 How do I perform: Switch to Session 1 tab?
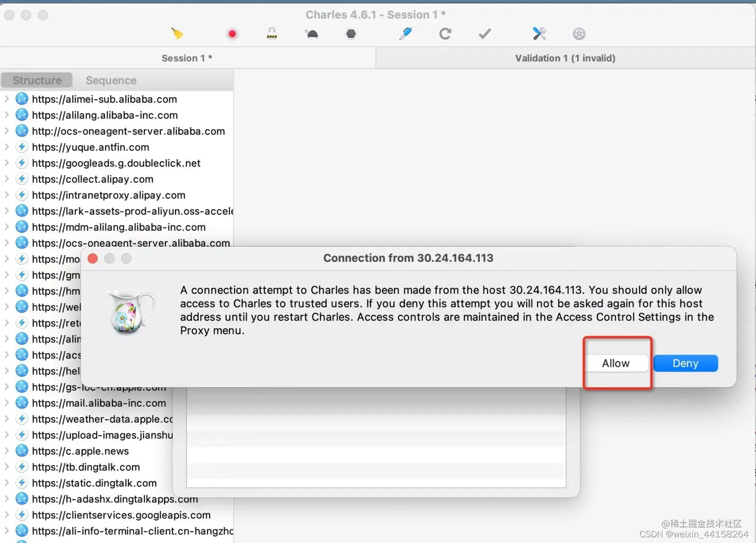(187, 58)
